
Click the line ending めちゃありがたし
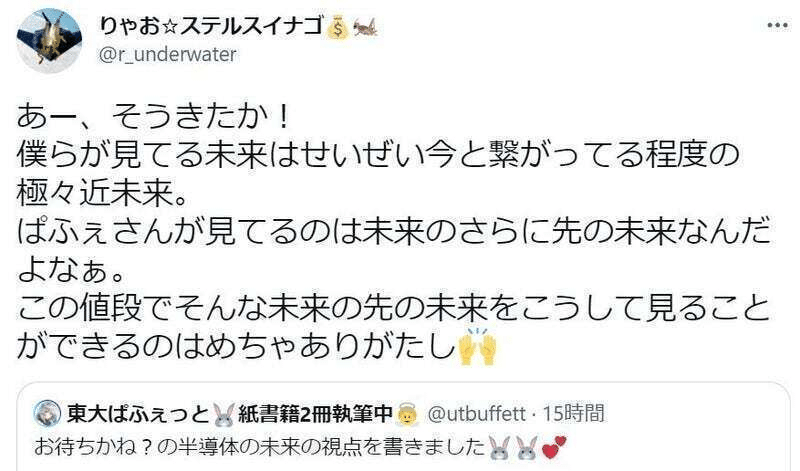click(236, 347)
